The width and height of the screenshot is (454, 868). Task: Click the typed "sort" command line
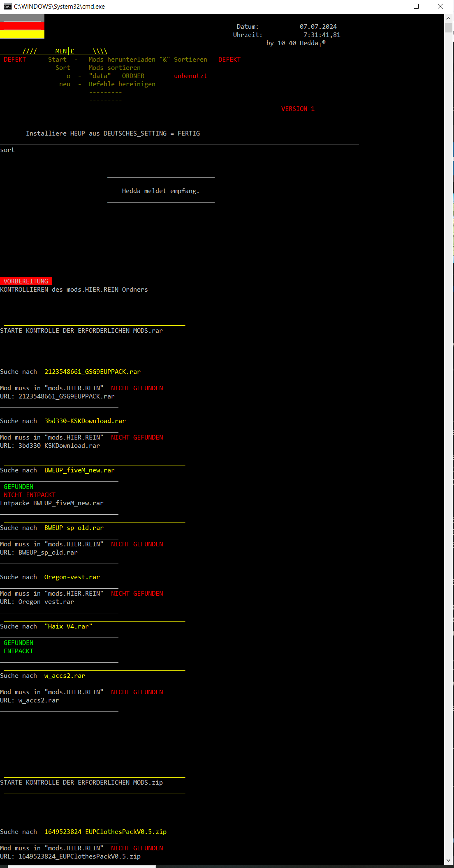[x=7, y=150]
